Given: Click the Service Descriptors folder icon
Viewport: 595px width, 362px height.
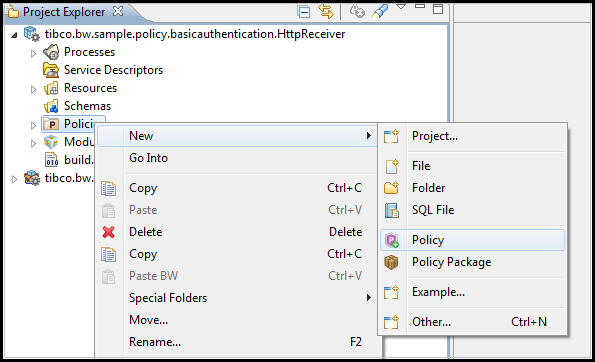Looking at the screenshot, I should click(51, 70).
